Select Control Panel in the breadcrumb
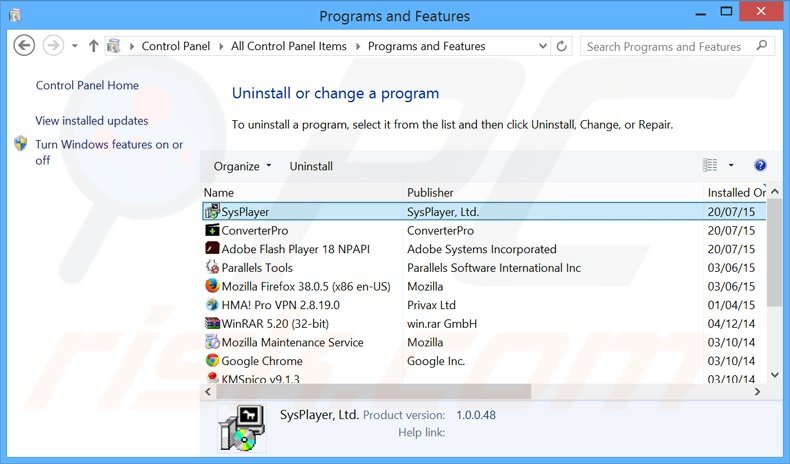The image size is (790, 464). (x=175, y=46)
